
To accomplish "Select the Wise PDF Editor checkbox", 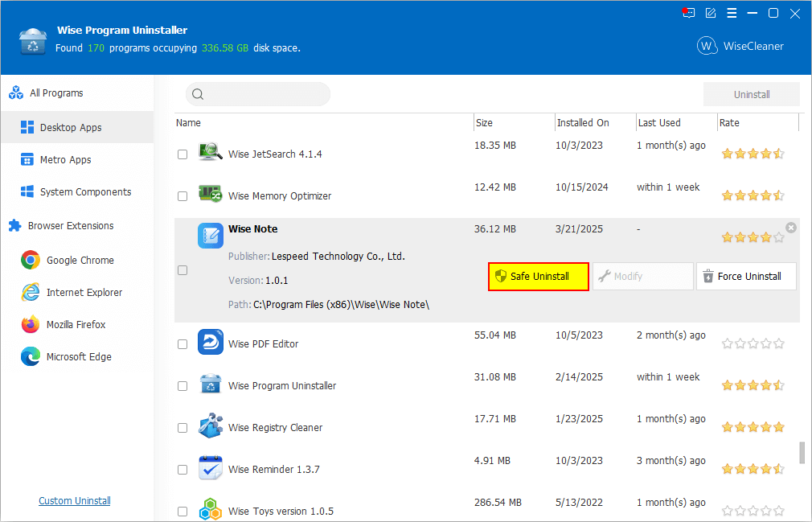I will 182,344.
